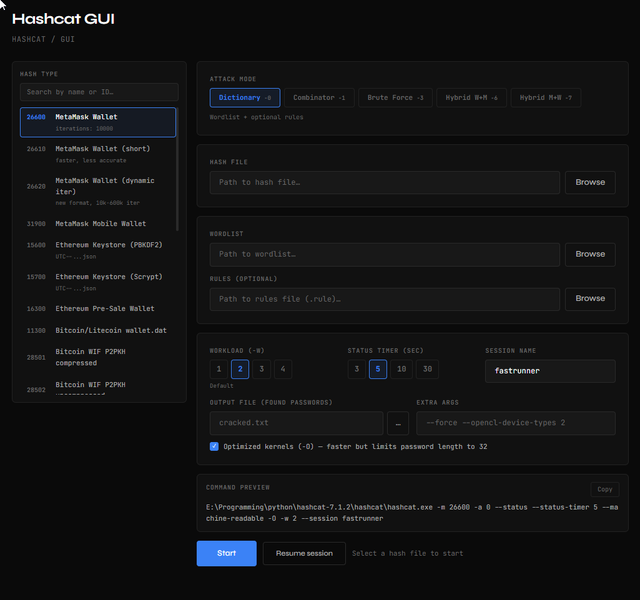
Task: Click the hash file path field
Action: click(384, 182)
